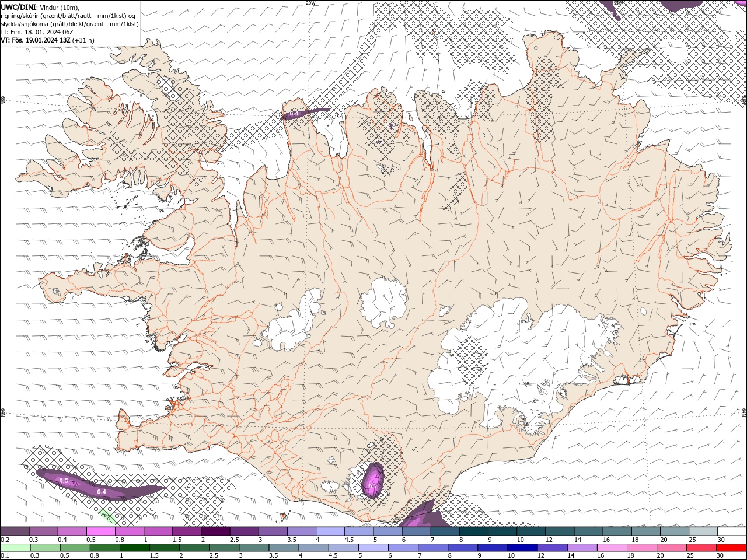This screenshot has height=560, width=747.
Task: Click the lavender 14 swatch in lower scale
Action: pos(582,548)
